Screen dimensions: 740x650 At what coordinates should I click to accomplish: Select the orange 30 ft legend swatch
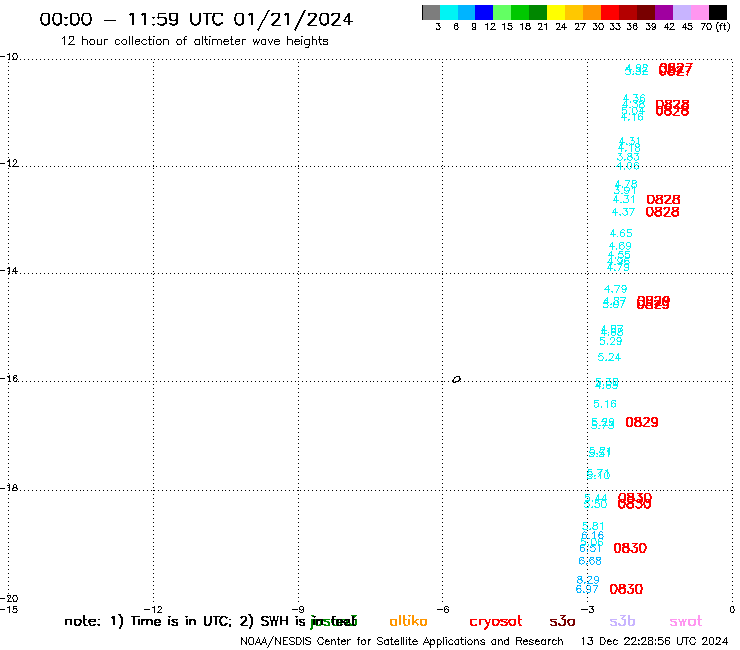[x=592, y=12]
